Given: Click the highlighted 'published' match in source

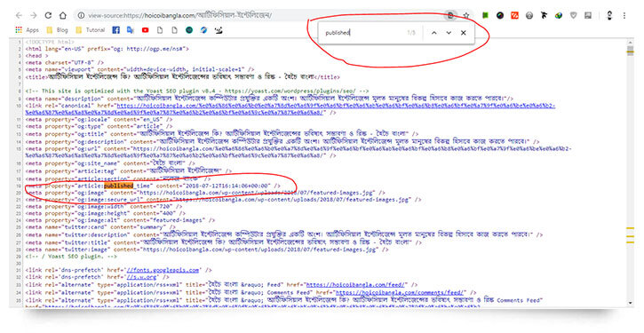Looking at the screenshot, I should (x=119, y=186).
